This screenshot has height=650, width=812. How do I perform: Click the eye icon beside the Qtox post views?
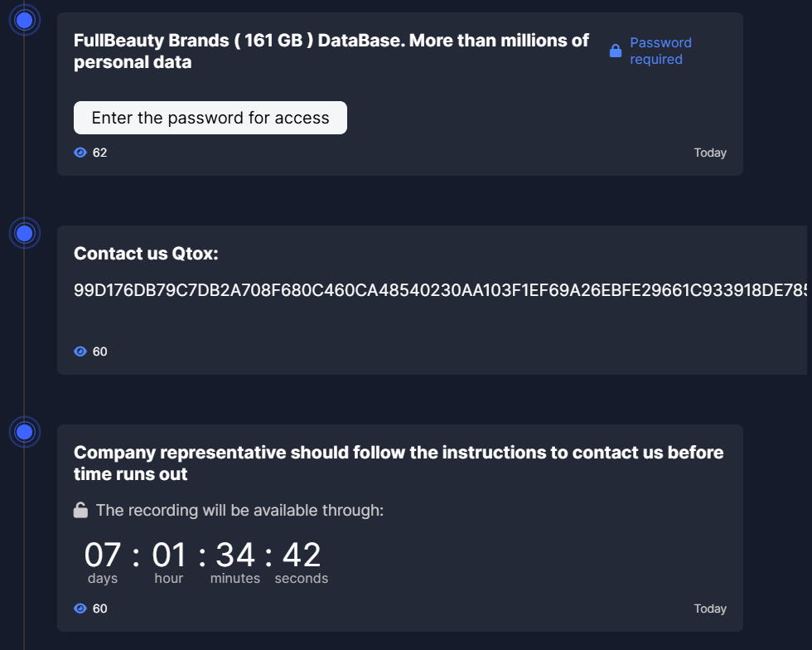click(80, 351)
